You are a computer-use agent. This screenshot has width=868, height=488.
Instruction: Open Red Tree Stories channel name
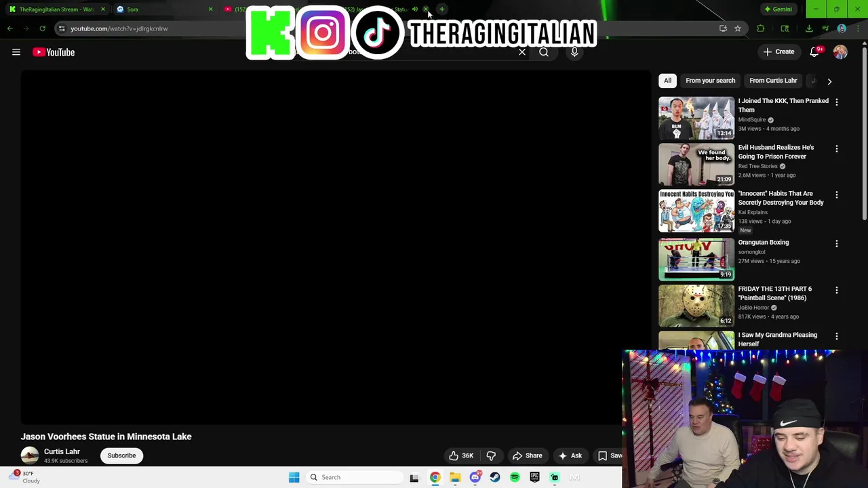757,166
